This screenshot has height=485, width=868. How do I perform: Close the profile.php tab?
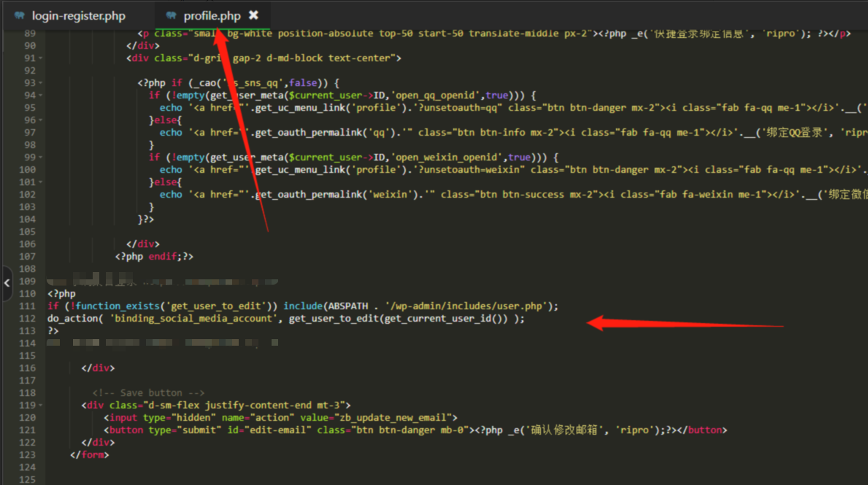pos(253,15)
